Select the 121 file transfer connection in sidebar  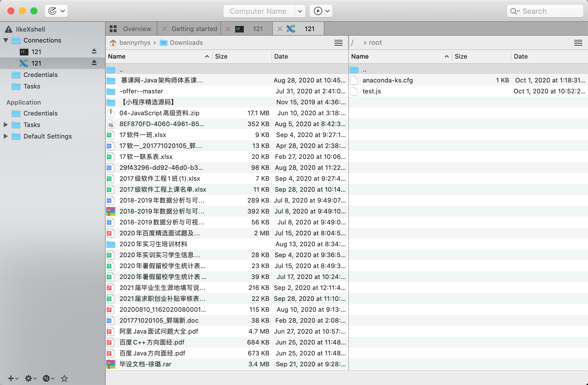click(x=53, y=63)
